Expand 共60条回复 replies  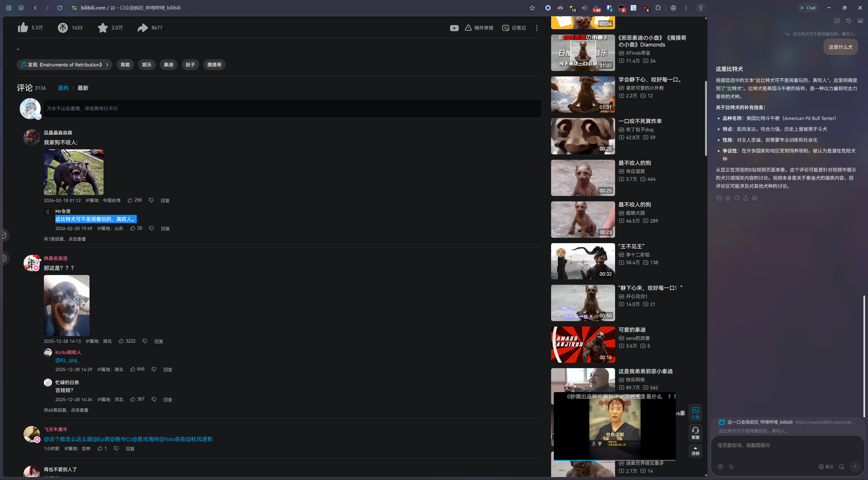tap(66, 410)
